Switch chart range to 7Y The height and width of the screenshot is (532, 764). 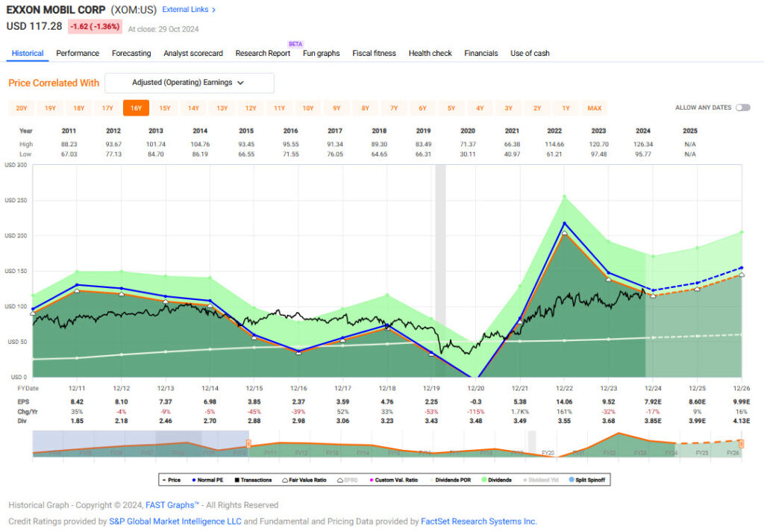pos(394,108)
